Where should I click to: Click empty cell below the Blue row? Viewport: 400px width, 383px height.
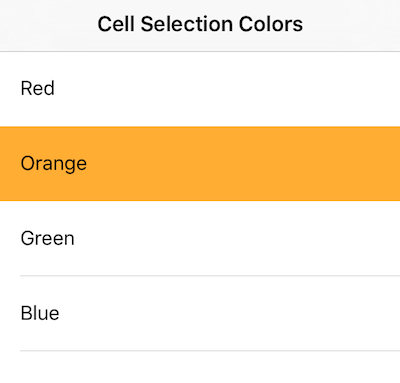[200, 367]
